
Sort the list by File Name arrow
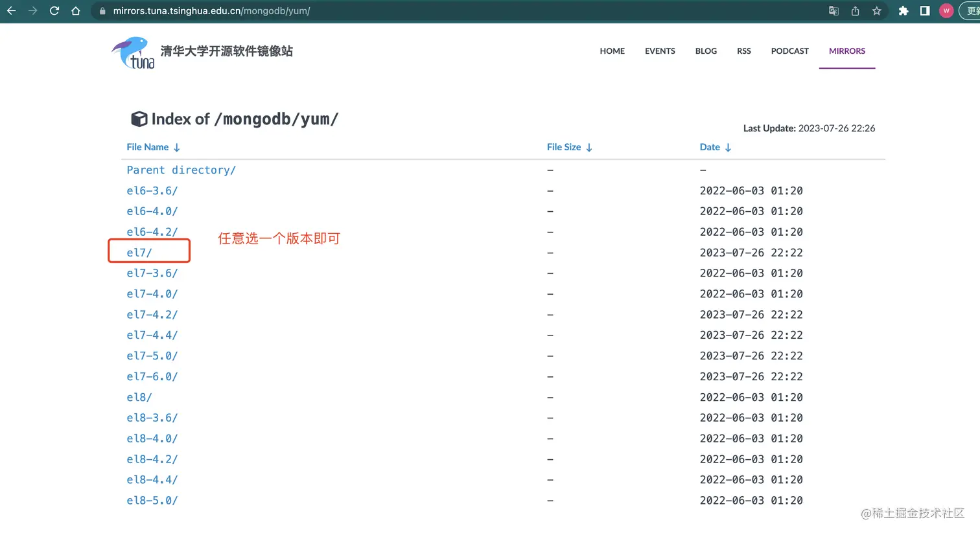click(177, 148)
